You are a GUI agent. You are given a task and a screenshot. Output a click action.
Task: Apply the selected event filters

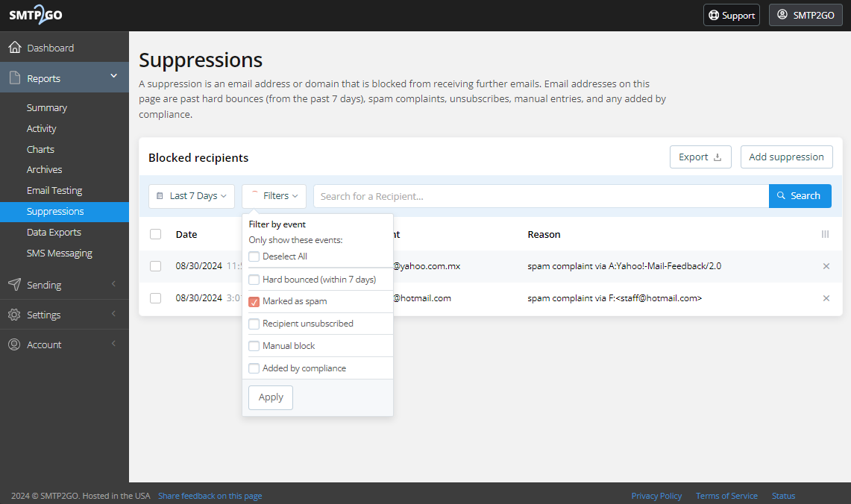270,397
